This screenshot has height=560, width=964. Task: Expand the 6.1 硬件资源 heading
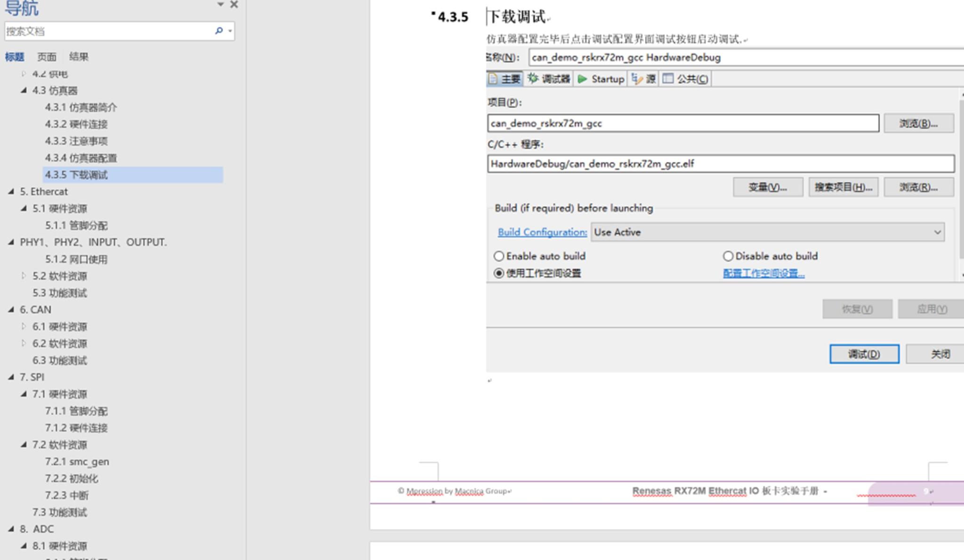24,326
